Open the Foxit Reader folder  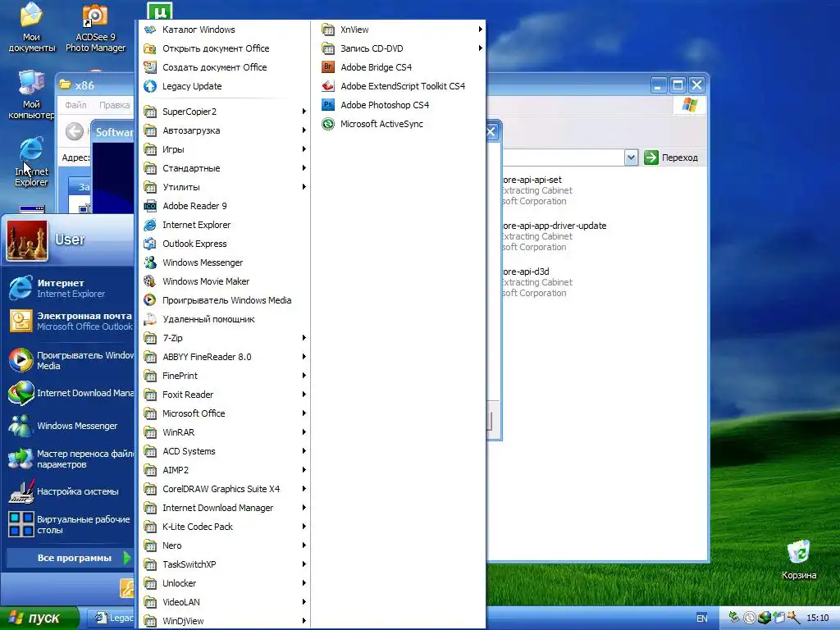click(225, 395)
